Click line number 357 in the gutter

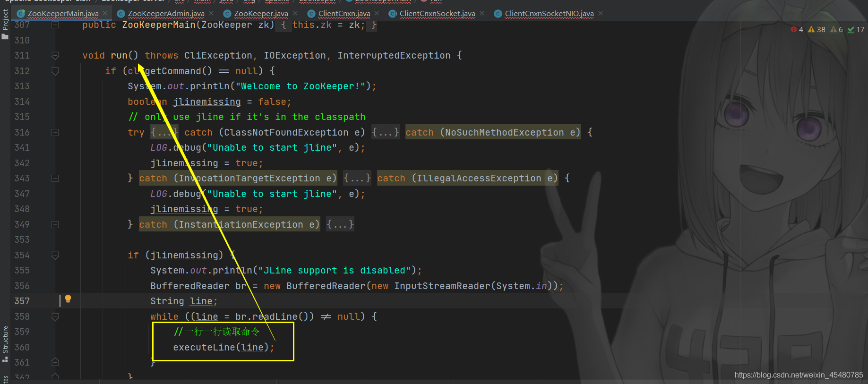tap(22, 301)
